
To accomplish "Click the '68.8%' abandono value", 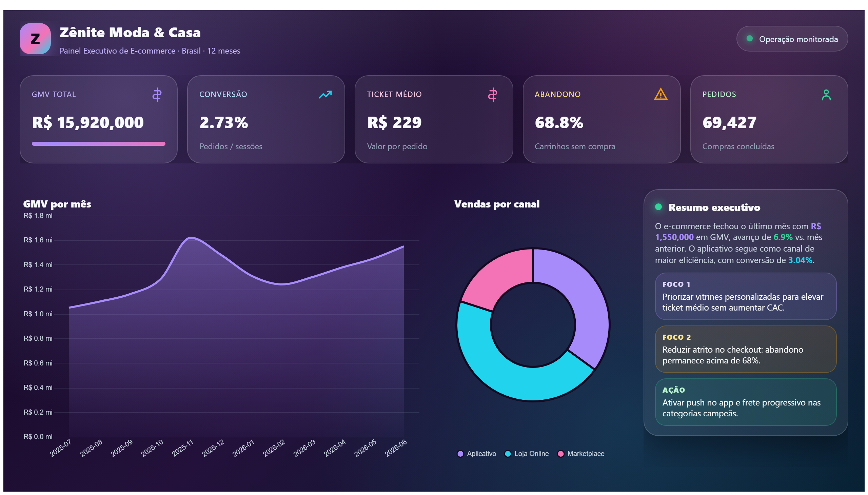I will [559, 122].
